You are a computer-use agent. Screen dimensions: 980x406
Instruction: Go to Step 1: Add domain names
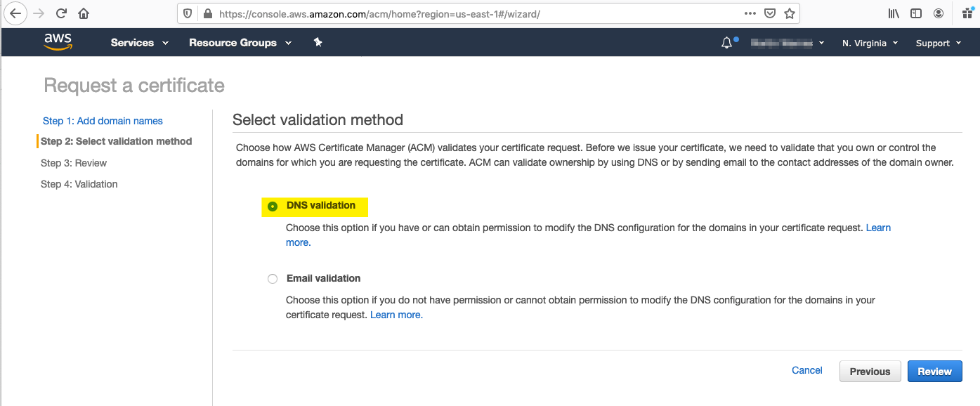tap(103, 121)
